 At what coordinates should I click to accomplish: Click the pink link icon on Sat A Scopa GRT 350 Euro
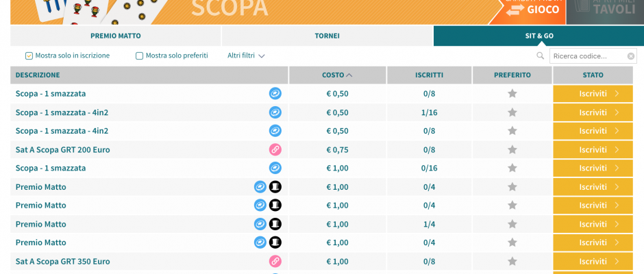pos(275,261)
